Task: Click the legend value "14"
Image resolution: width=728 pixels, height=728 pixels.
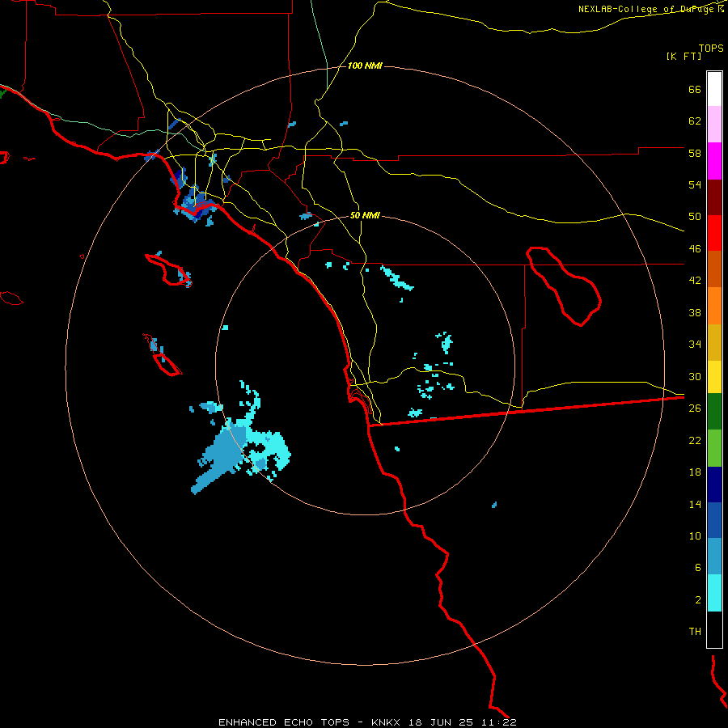Action: (695, 504)
